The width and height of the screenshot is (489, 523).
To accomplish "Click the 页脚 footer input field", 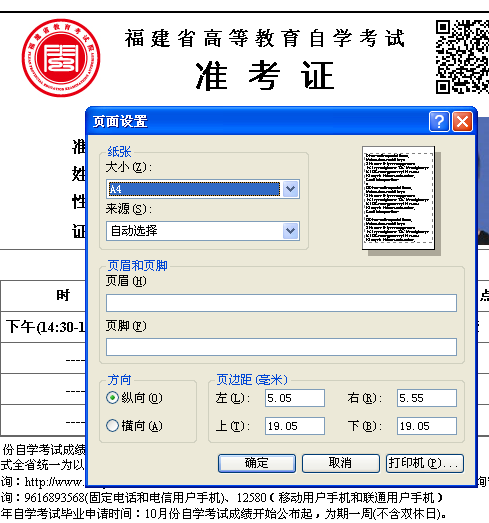I will pos(281,347).
